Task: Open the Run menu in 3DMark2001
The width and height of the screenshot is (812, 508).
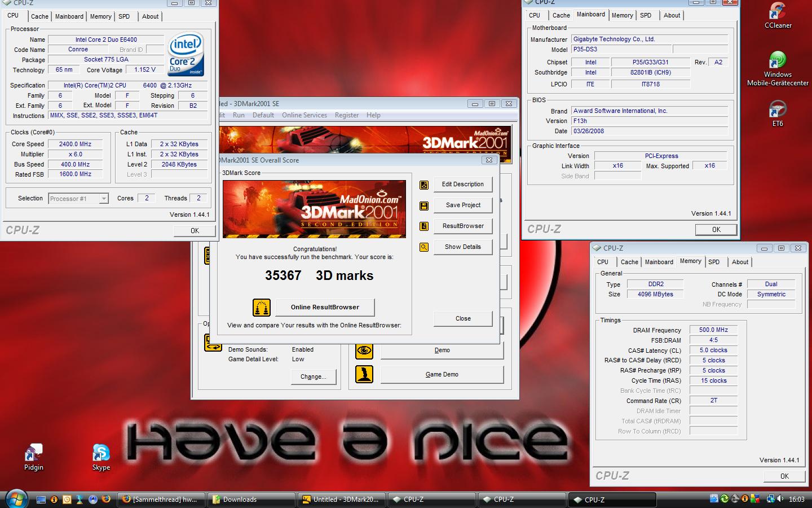Action: coord(239,115)
